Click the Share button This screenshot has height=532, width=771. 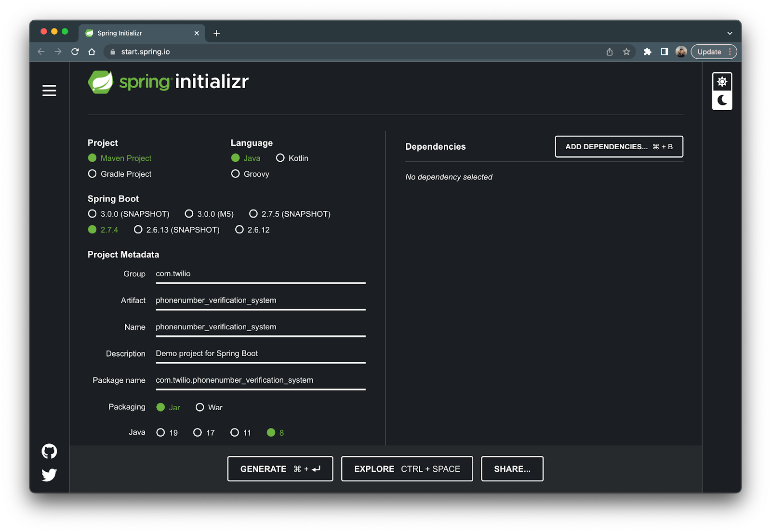point(512,469)
